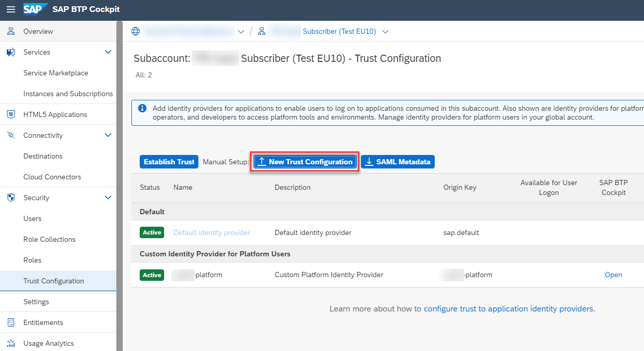The height and width of the screenshot is (351, 644).
Task: Click the Connectivity icon in sidebar
Action: click(11, 135)
